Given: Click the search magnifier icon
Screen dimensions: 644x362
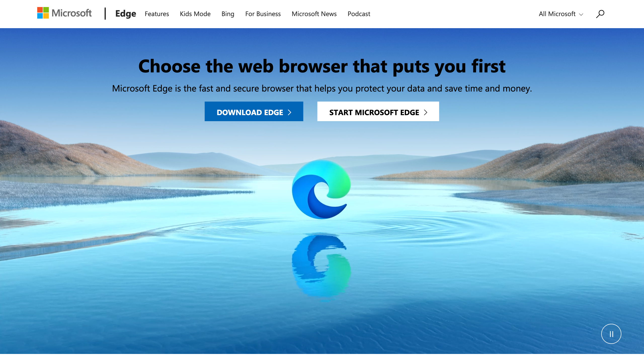Looking at the screenshot, I should (x=600, y=13).
